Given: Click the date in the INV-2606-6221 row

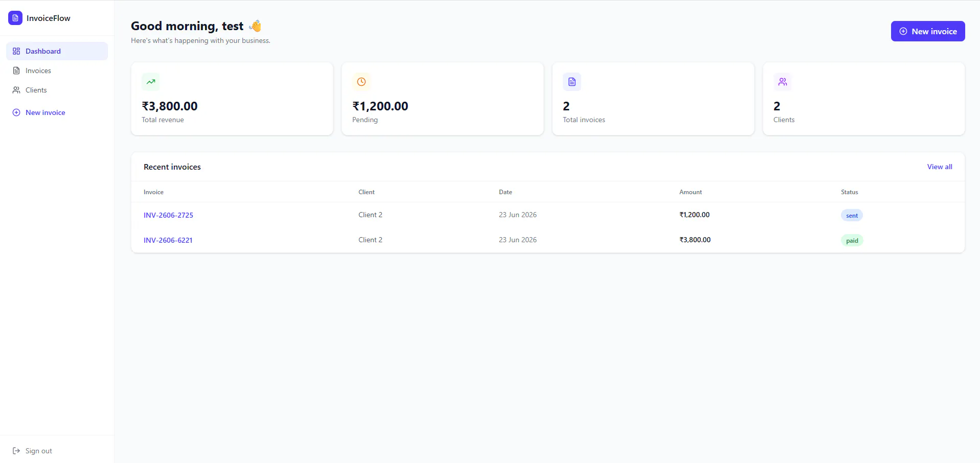Looking at the screenshot, I should [518, 240].
